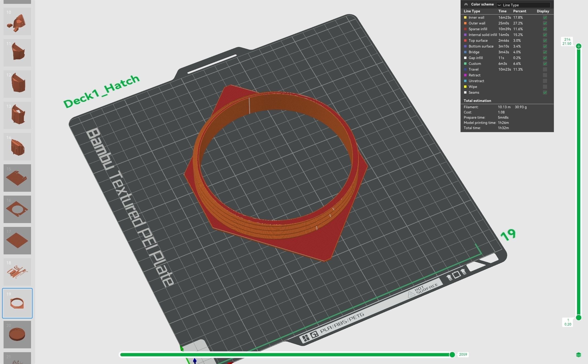
Task: Click the Sparse infill legend label
Action: coord(478,29)
